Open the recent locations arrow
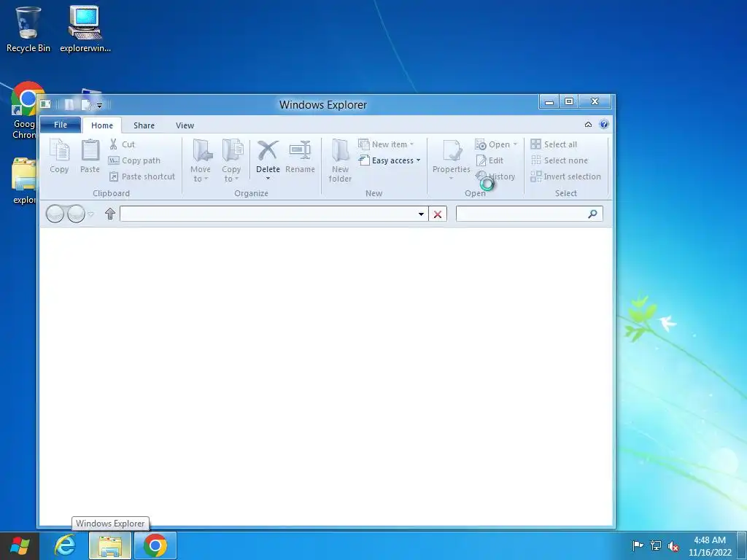Image resolution: width=747 pixels, height=560 pixels. [x=91, y=214]
